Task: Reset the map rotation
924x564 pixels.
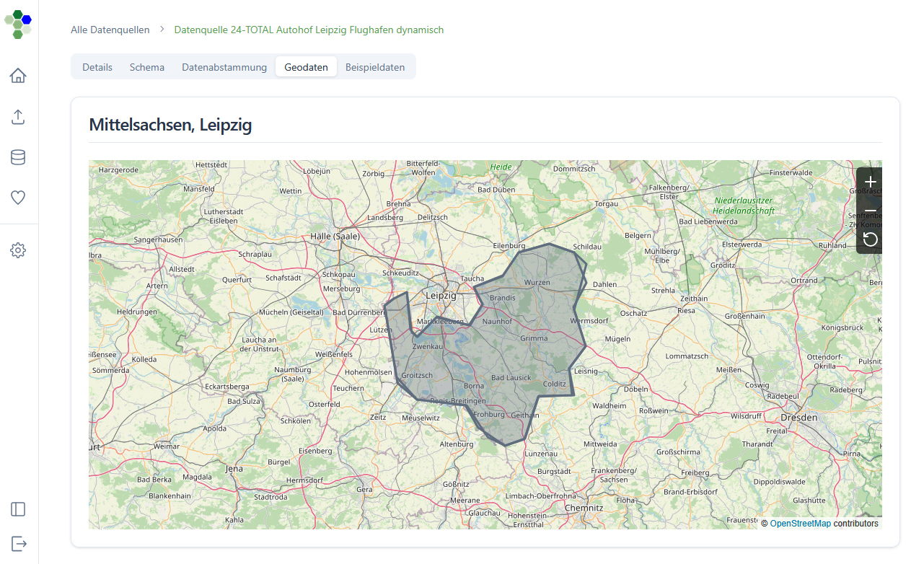Action: click(x=870, y=239)
